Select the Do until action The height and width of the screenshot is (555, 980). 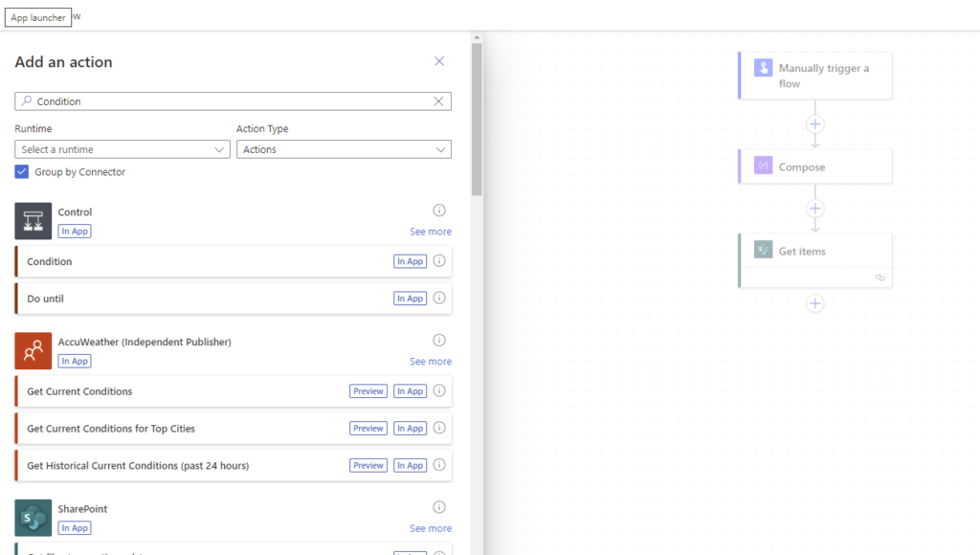tap(234, 299)
